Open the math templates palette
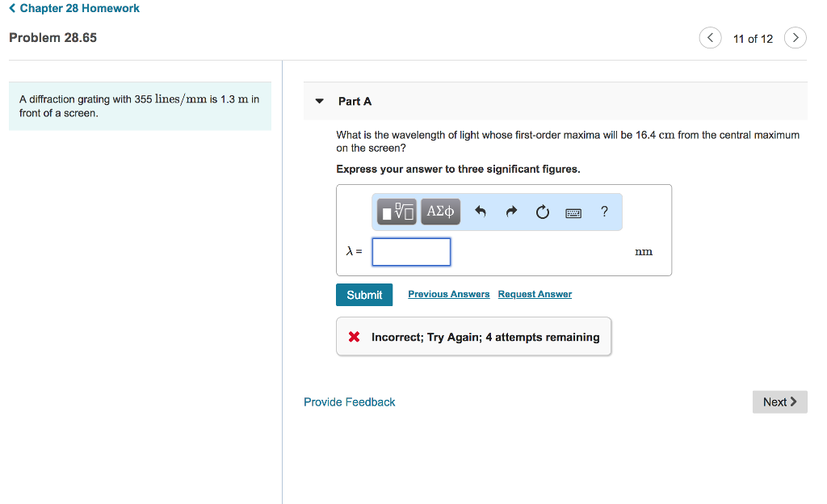Screen dimensions: 827x504 click(x=398, y=212)
